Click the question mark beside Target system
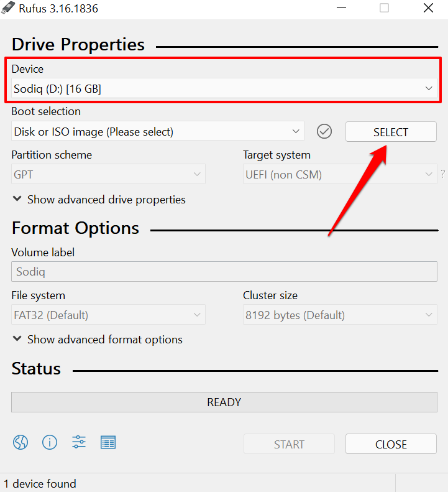Image resolution: width=448 pixels, height=492 pixels. coord(443,175)
